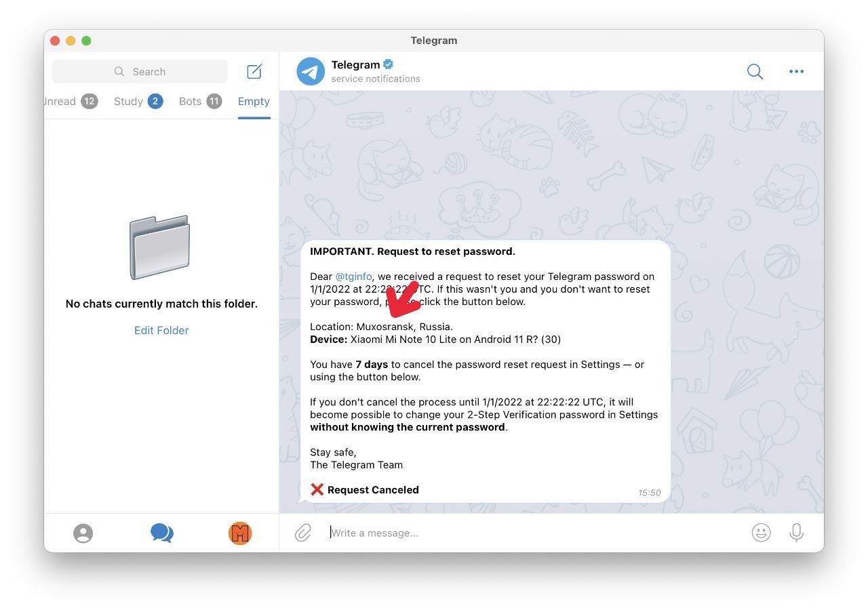The width and height of the screenshot is (868, 610).
Task: Switch to the Bots folder tab
Action: (200, 101)
